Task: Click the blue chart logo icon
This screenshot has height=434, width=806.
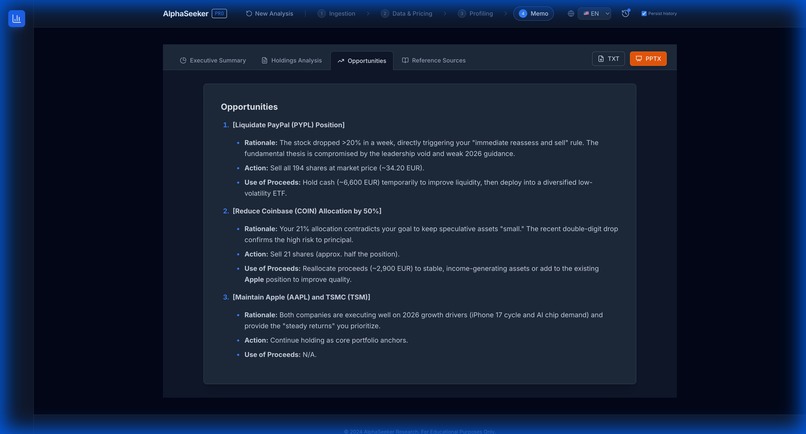Action: 16,19
